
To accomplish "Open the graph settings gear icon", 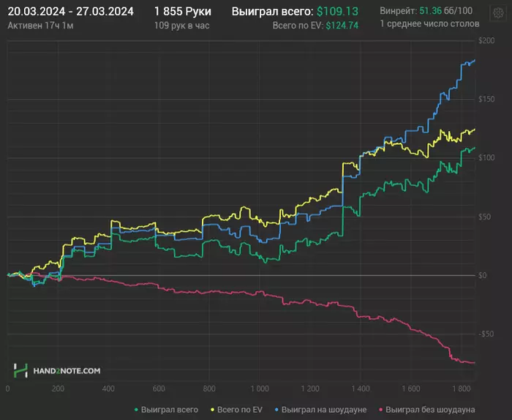I will pyautogui.click(x=498, y=13).
